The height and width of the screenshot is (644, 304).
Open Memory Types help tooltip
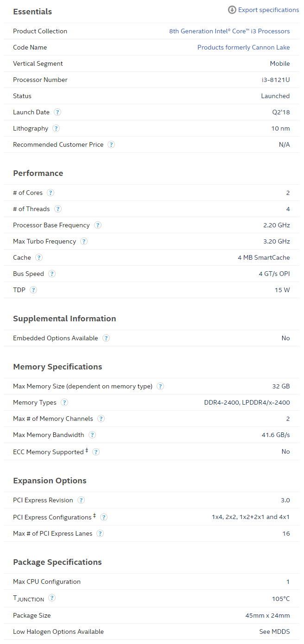[x=64, y=402]
